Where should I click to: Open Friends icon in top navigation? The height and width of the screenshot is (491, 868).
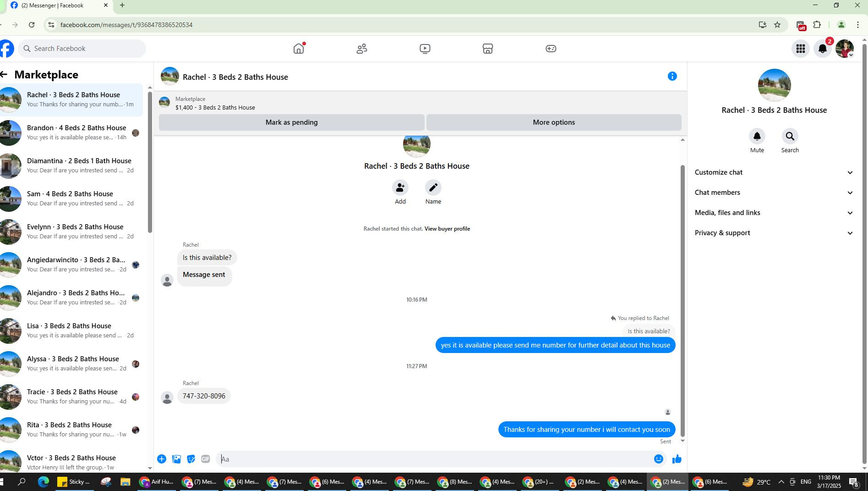362,49
